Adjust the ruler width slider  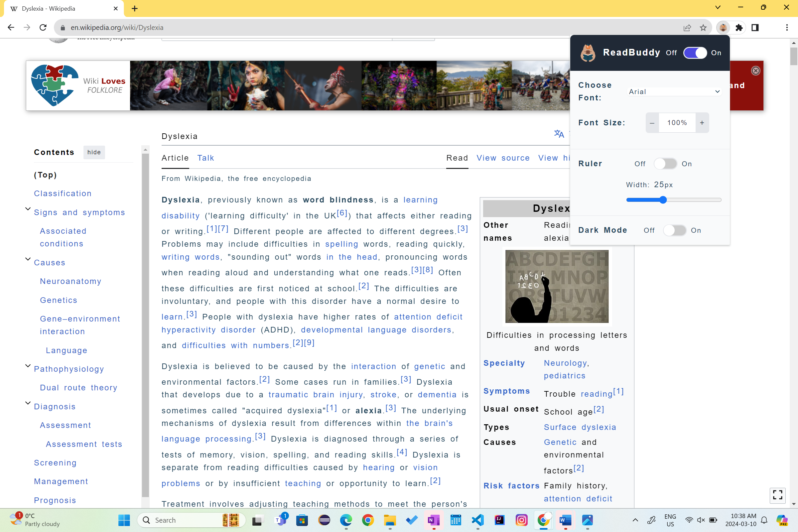point(663,200)
